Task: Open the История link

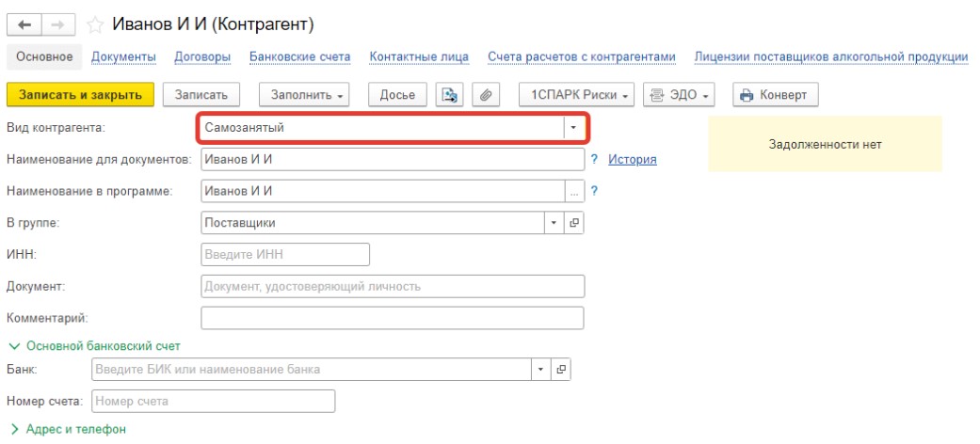Action: 632,159
